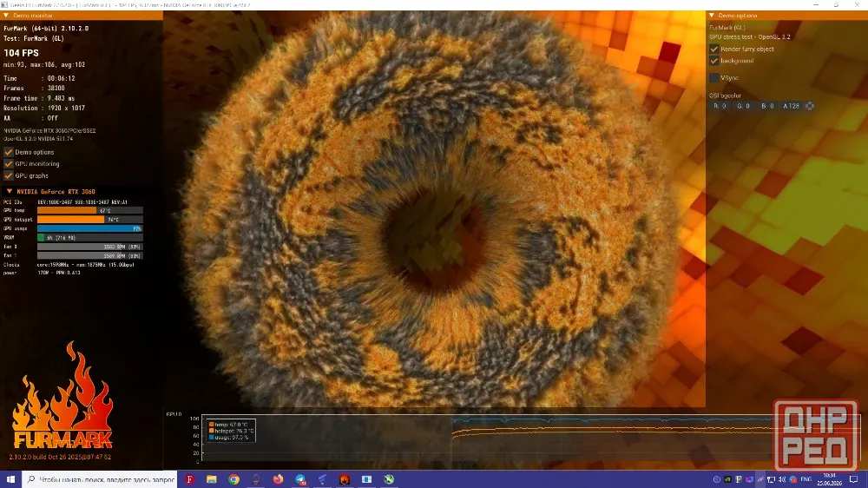Launch Google Chrome from the taskbar
Image resolution: width=868 pixels, height=488 pixels.
click(x=233, y=479)
